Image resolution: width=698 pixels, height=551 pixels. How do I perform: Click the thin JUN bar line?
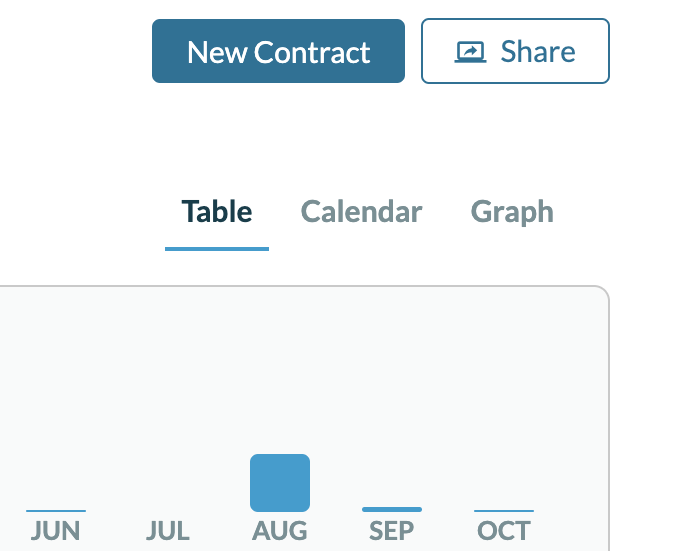56,510
